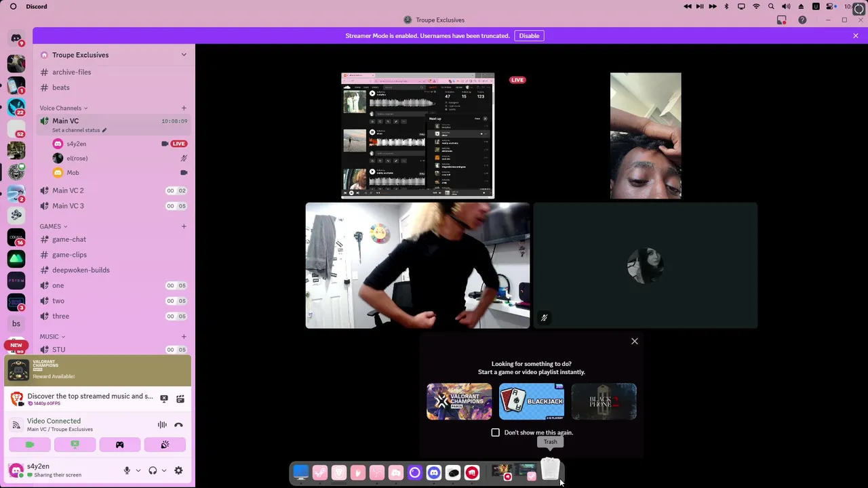Focus the blonde-haired webcam tile

click(x=418, y=266)
